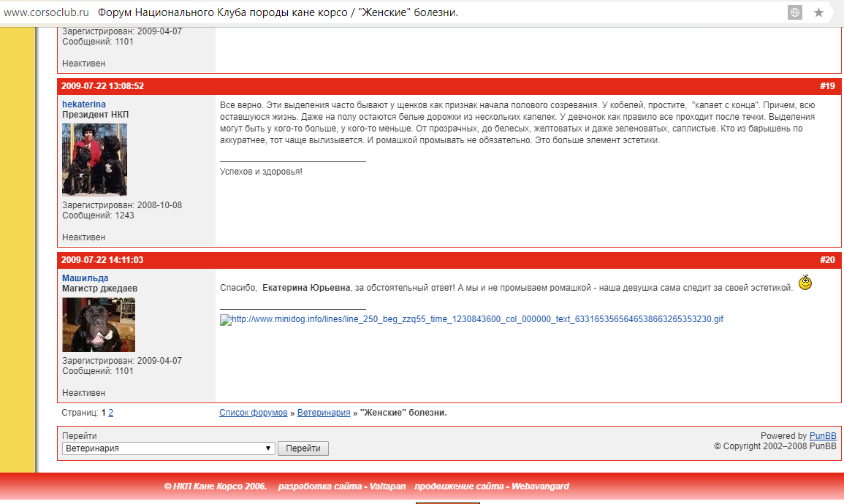Image resolution: width=844 pixels, height=504 pixels.
Task: Click the "© НКП Кане Корсо 2006." footer text
Action: (x=216, y=486)
